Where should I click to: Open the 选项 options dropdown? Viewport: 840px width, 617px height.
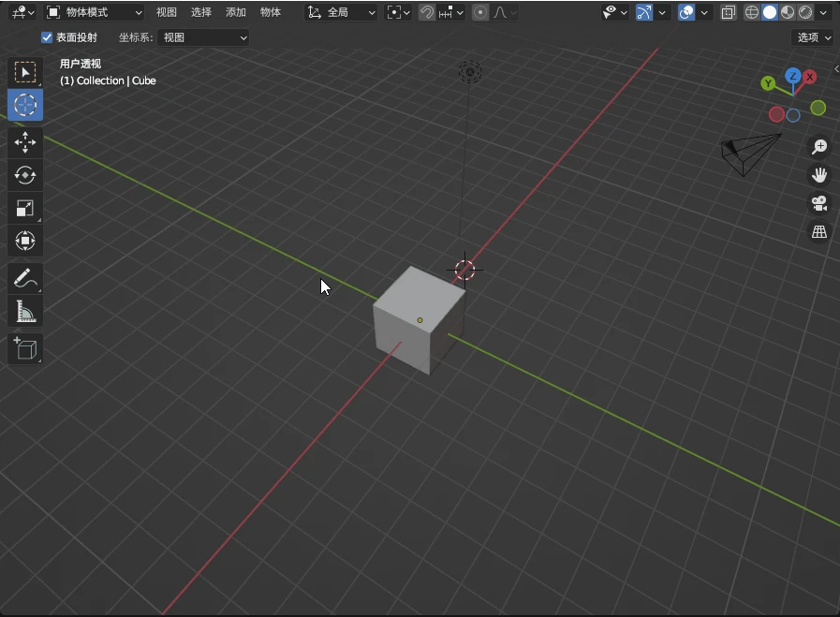tap(813, 37)
